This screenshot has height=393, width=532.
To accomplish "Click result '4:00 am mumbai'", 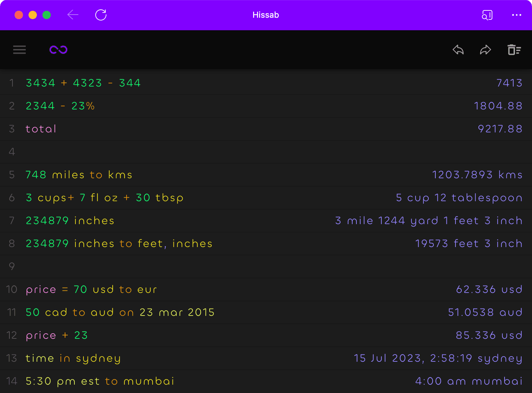I will click(469, 381).
